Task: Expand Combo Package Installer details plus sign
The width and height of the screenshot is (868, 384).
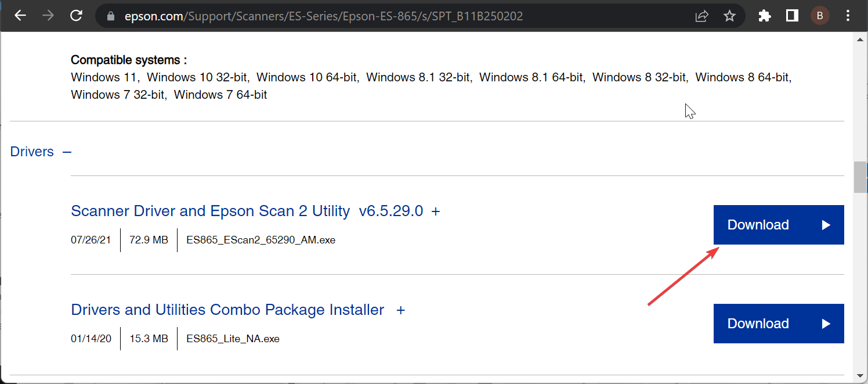Action: pos(400,310)
